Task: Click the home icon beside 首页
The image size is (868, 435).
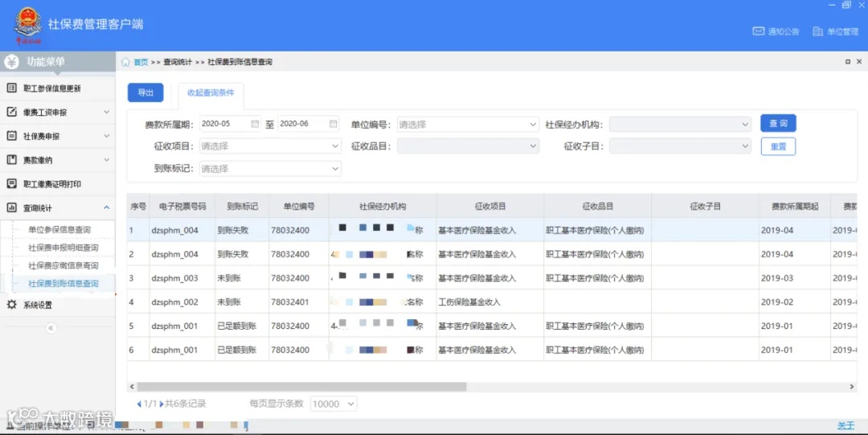Action: pos(125,61)
